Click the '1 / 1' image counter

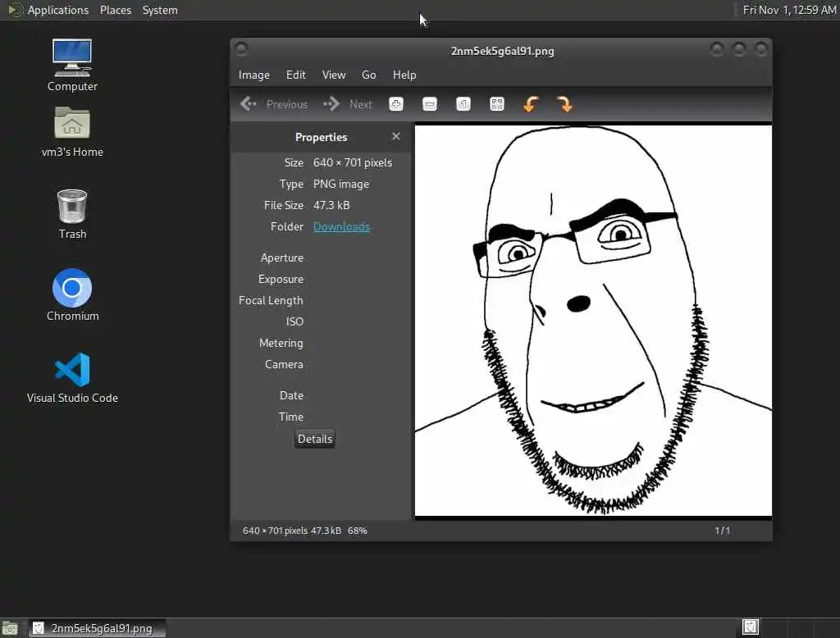point(722,531)
